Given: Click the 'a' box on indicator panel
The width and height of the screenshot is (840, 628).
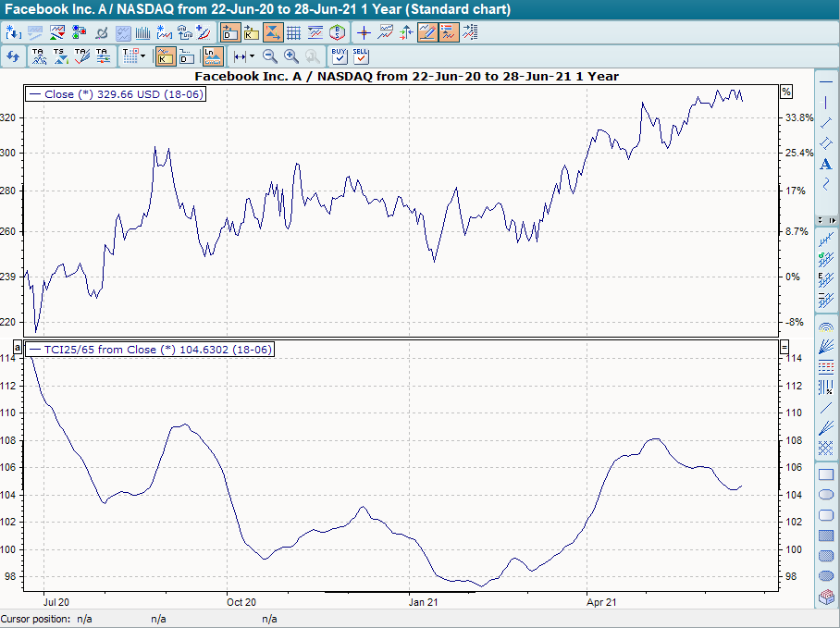Looking at the screenshot, I should [x=17, y=347].
